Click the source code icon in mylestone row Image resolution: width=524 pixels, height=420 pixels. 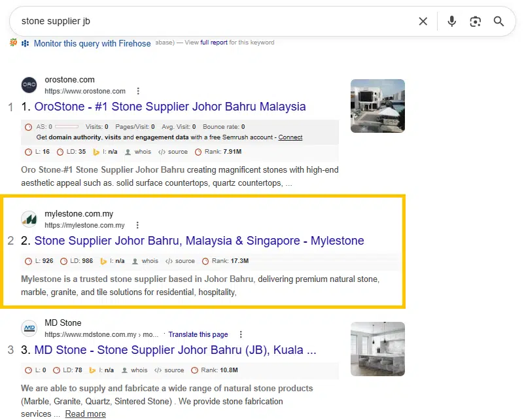pyautogui.click(x=169, y=261)
